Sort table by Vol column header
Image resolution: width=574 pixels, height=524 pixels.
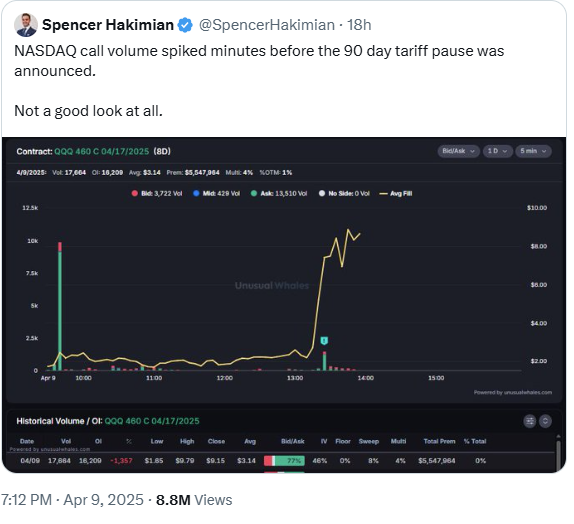[66, 441]
